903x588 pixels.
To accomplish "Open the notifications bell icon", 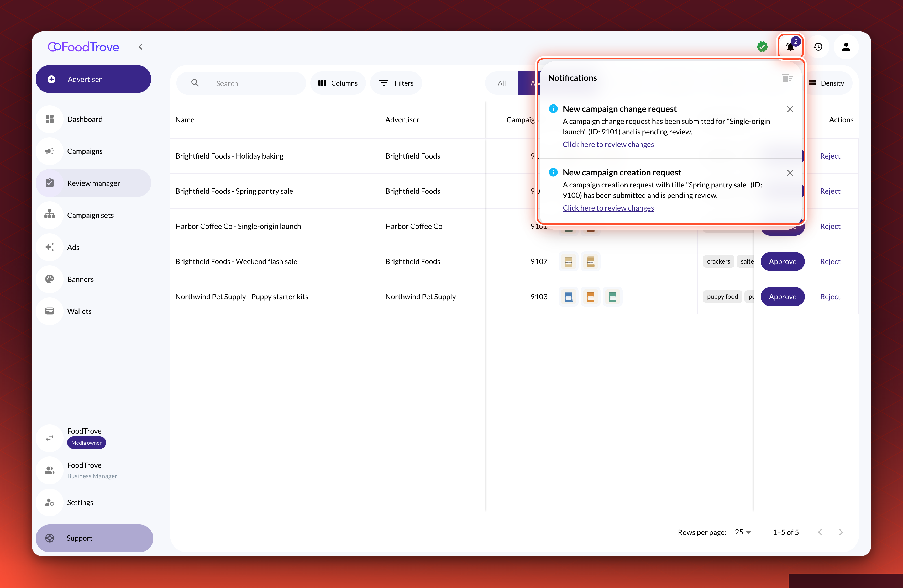I will (790, 47).
